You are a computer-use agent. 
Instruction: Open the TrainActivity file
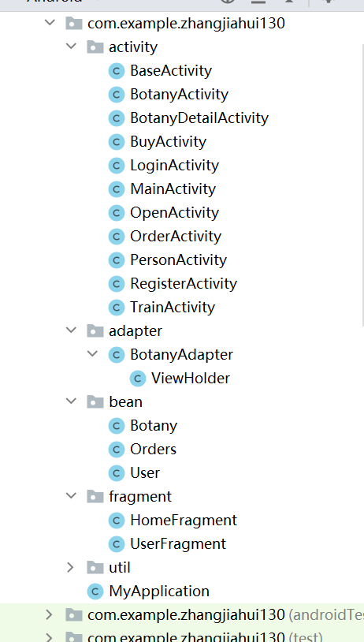click(x=173, y=308)
